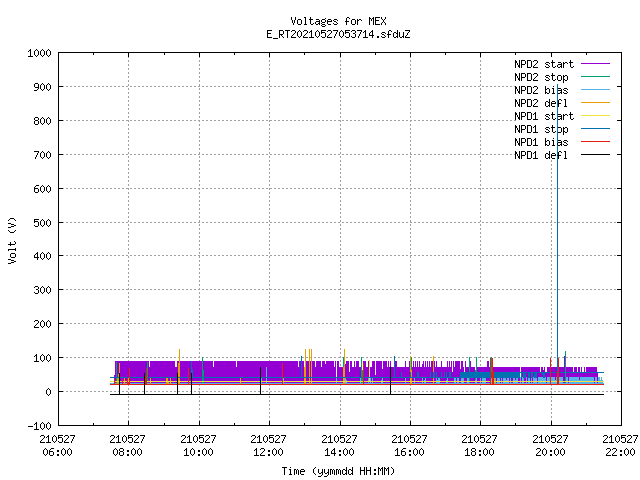This screenshot has width=640, height=480.
Task: Click the yellow NPD1 start legend line
Action: point(596,116)
